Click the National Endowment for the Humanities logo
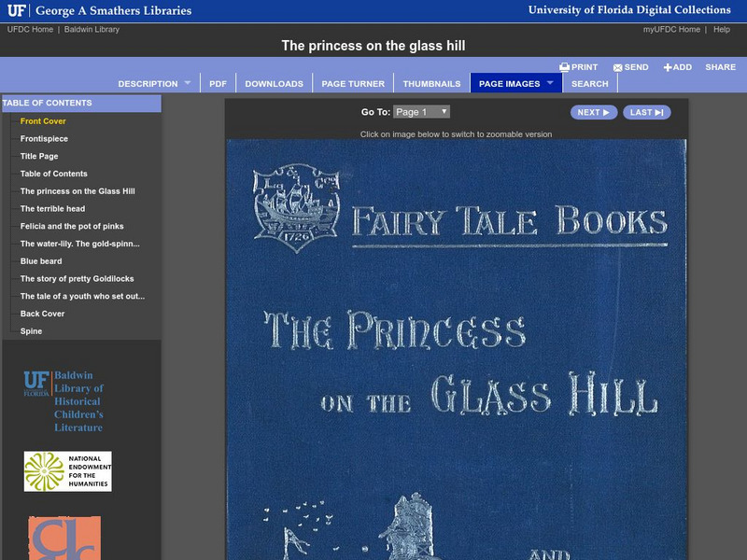 (x=67, y=471)
